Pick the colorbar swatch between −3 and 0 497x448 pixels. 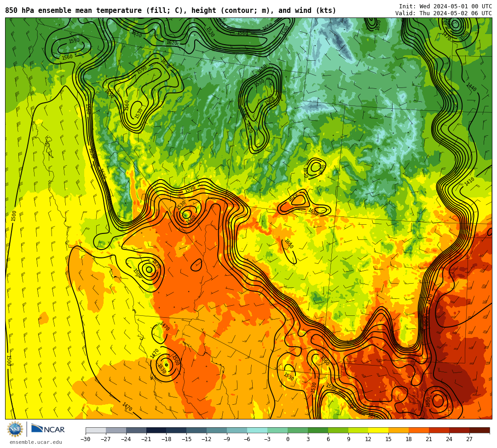277,430
